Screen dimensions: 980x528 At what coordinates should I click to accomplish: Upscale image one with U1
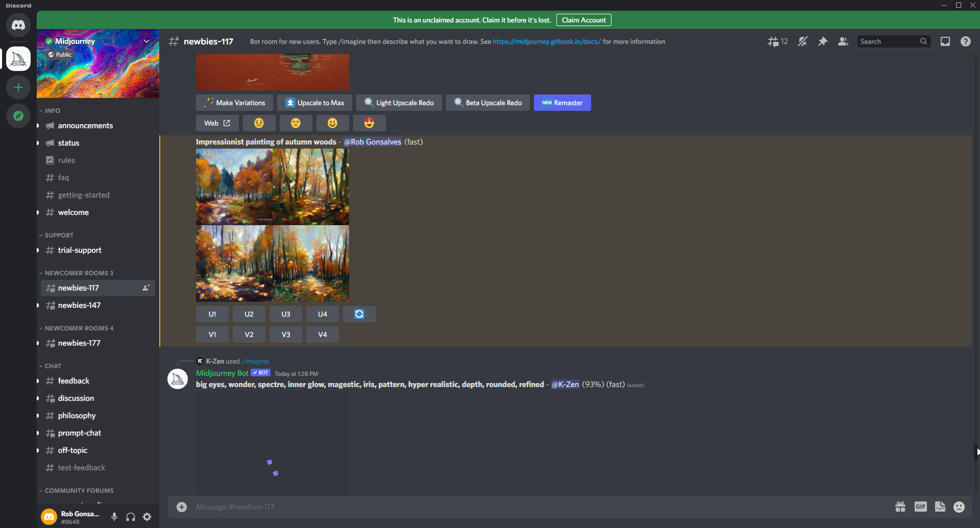212,314
